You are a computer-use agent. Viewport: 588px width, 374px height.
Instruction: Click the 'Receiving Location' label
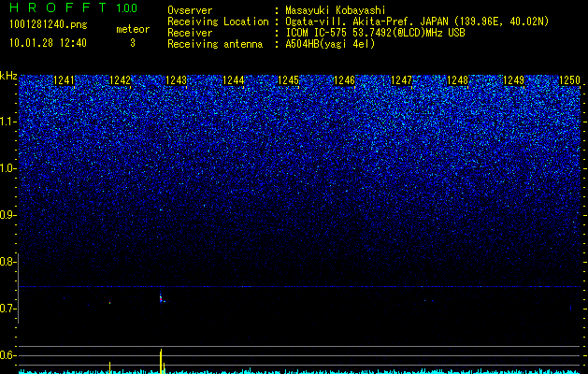pos(218,22)
